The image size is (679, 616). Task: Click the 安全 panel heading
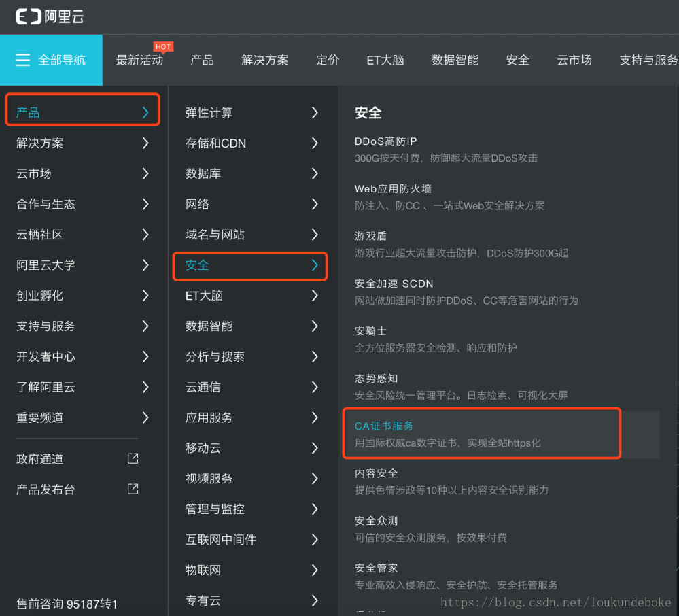point(368,113)
